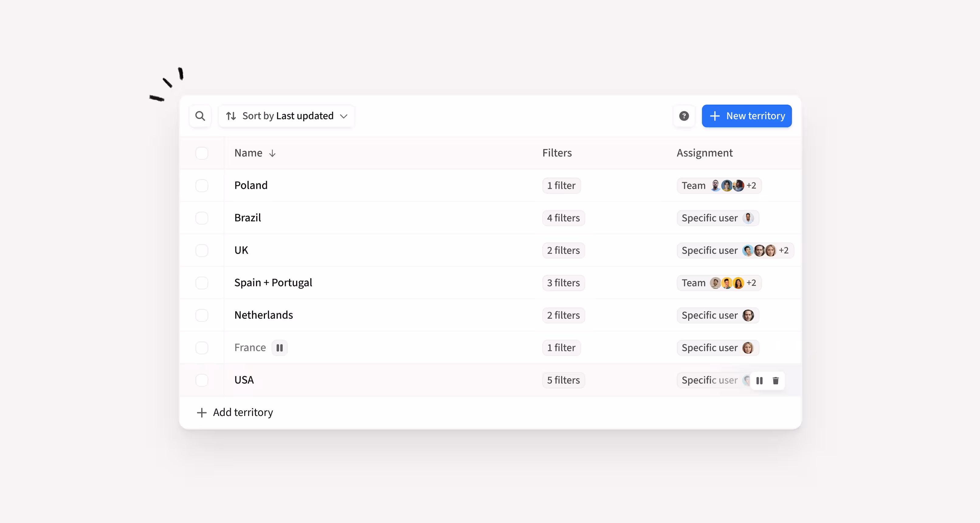Open the Netherlands territory row name
The image size is (980, 523).
pos(263,315)
